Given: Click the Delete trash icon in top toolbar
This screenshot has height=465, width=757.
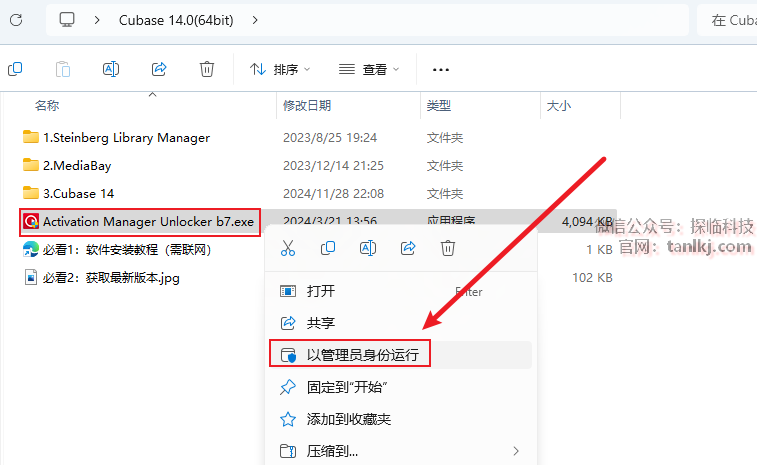Looking at the screenshot, I should pos(207,69).
